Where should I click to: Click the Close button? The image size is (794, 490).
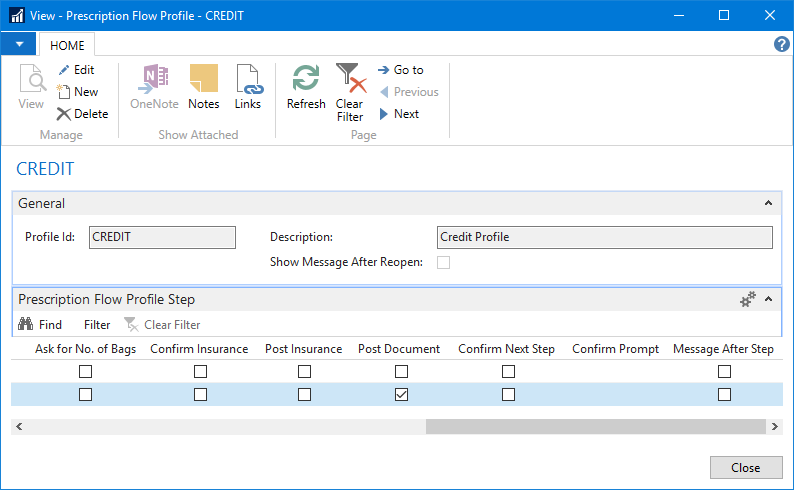[x=745, y=467]
